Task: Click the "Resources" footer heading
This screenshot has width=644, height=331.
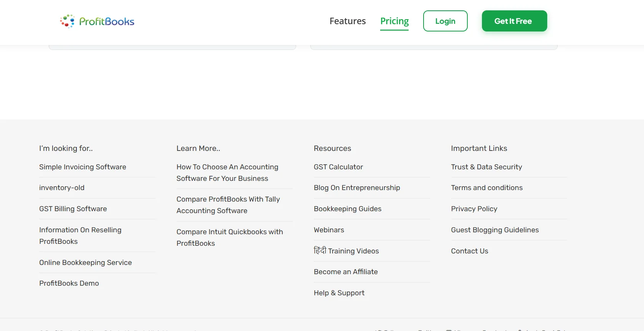Action: [x=333, y=149]
